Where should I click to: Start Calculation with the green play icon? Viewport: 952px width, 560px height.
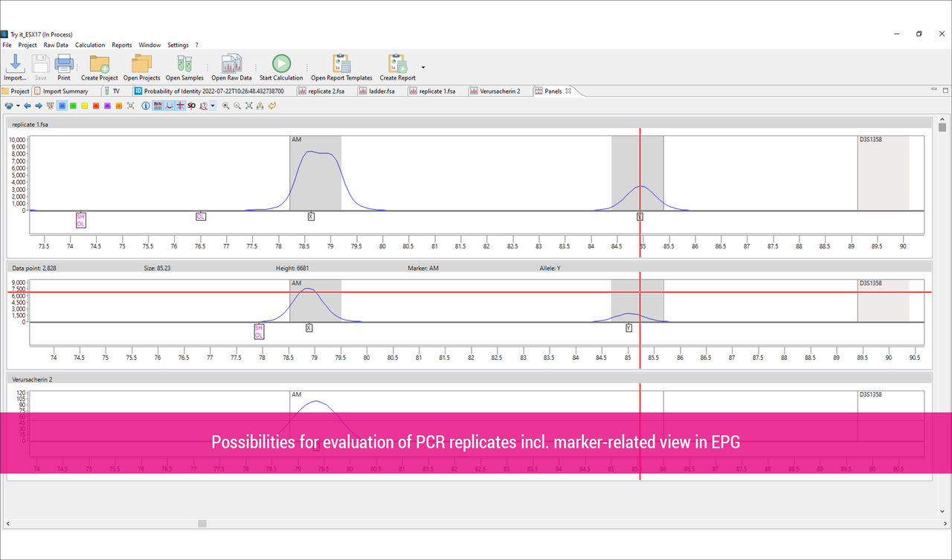281,62
